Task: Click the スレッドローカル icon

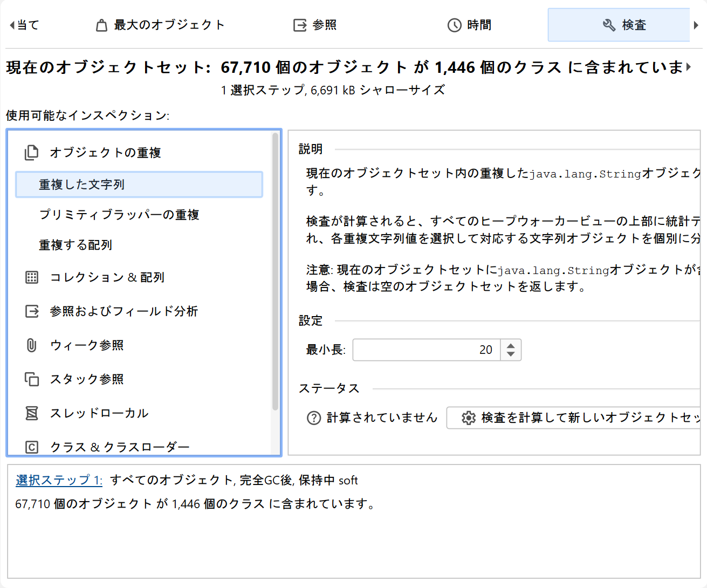Action: coord(32,413)
